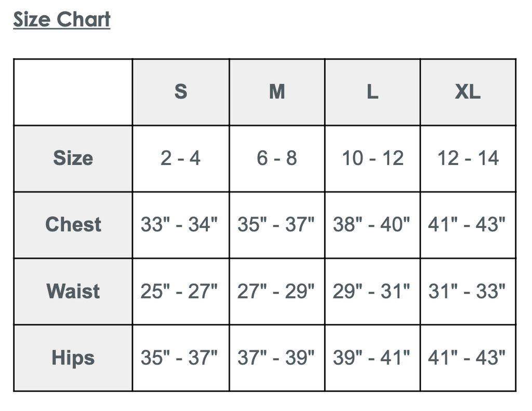Click hips measurement 37" - 39"
This screenshot has width=532, height=411.
click(276, 358)
